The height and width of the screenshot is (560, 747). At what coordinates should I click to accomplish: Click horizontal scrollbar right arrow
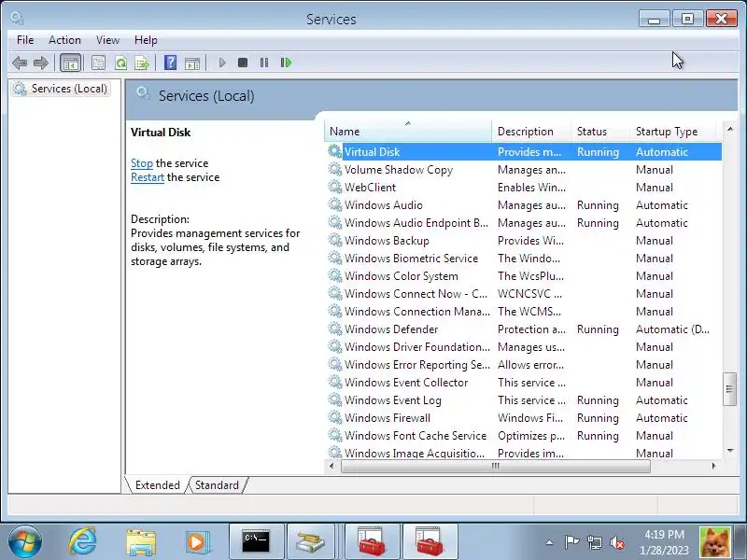[x=713, y=466]
